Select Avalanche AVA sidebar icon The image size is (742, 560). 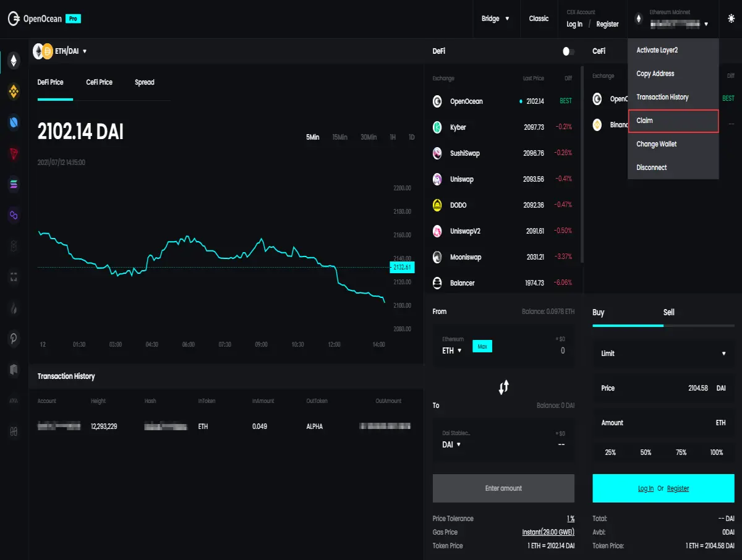tap(14, 401)
